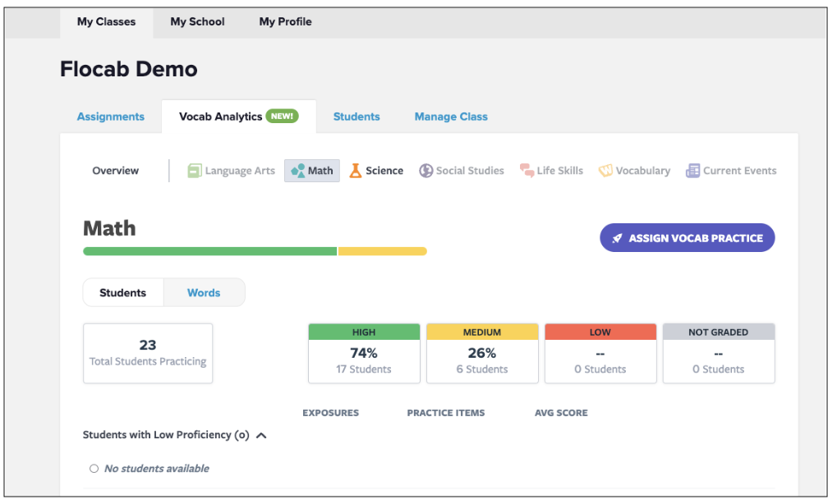Click the gray NOT GRADED header
The width and height of the screenshot is (828, 504).
coord(719,332)
